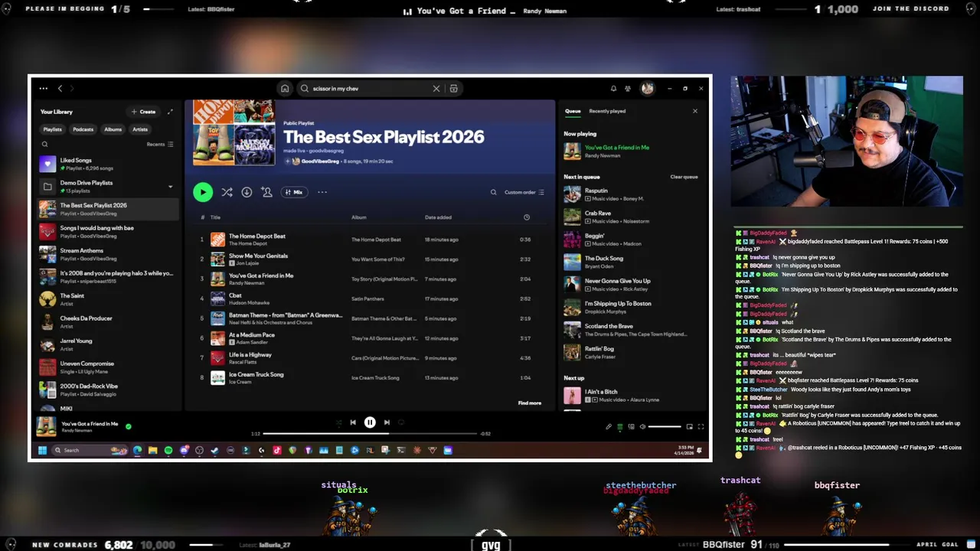Download the playlist with the arrow icon
Image resolution: width=980 pixels, height=551 pixels.
247,192
